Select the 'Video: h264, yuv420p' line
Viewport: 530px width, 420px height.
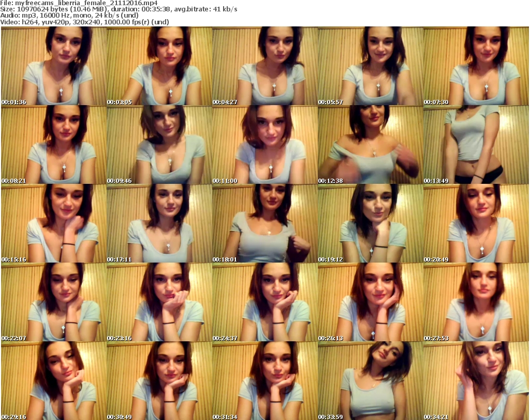[84, 22]
